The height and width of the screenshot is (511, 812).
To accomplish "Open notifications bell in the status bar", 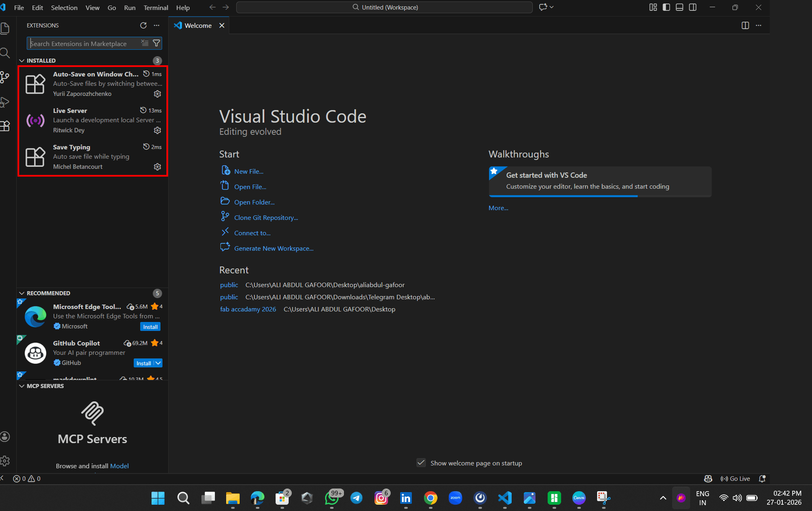I will 762,479.
